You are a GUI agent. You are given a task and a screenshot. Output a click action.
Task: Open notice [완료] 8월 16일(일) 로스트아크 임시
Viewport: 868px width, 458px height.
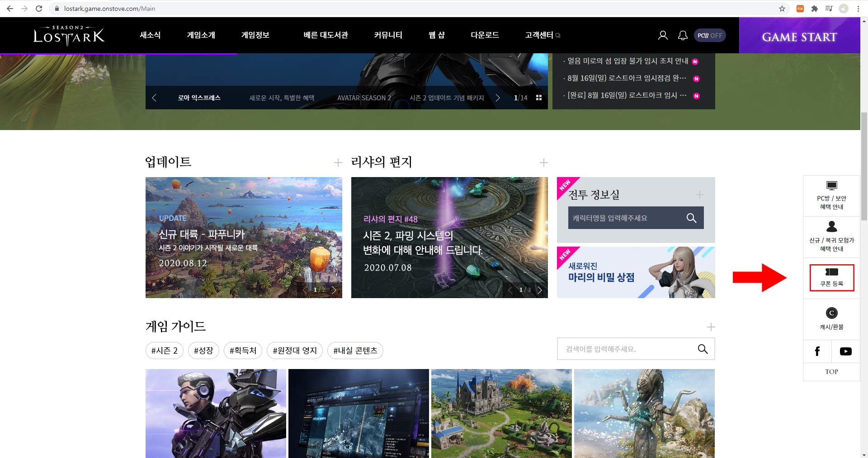(627, 95)
